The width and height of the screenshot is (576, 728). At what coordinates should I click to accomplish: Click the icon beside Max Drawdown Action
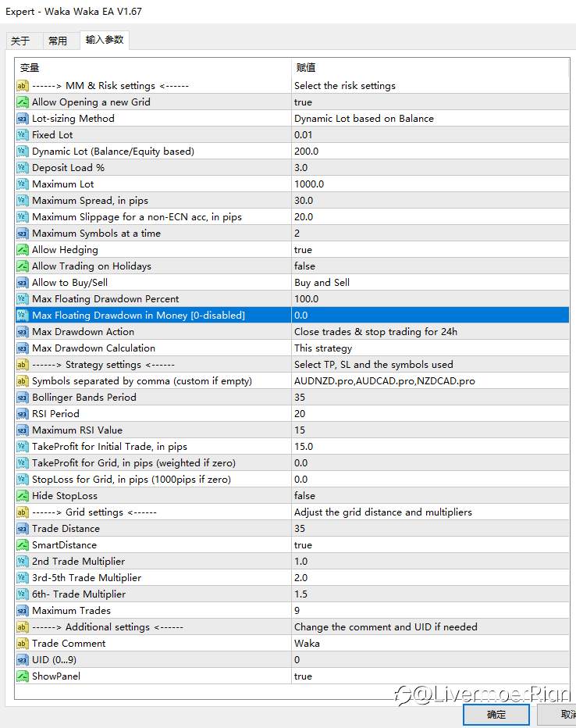23,332
